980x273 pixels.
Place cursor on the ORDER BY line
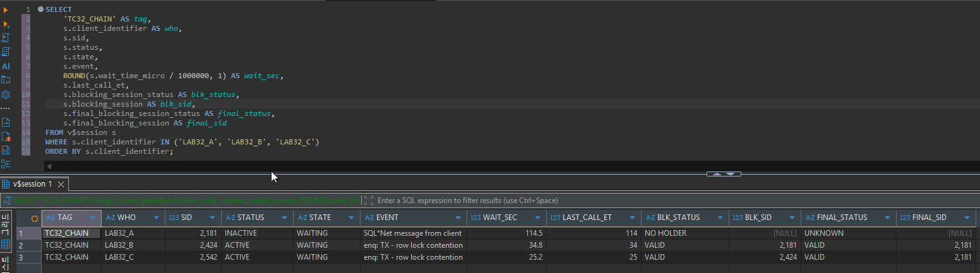point(109,151)
